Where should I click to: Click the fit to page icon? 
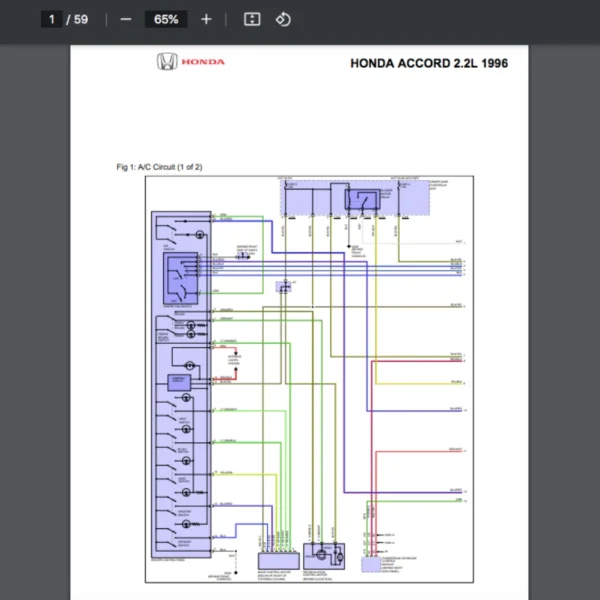point(252,19)
